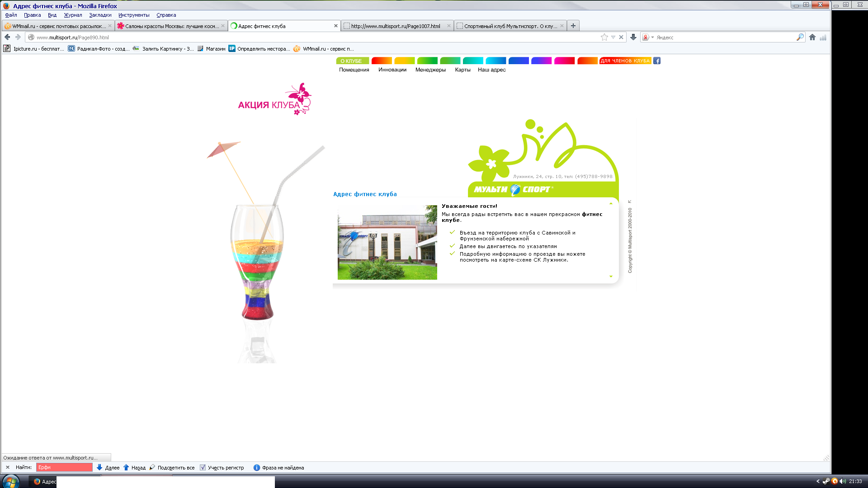This screenshot has height=488, width=868.
Task: Click the Найти search text field
Action: tap(64, 467)
